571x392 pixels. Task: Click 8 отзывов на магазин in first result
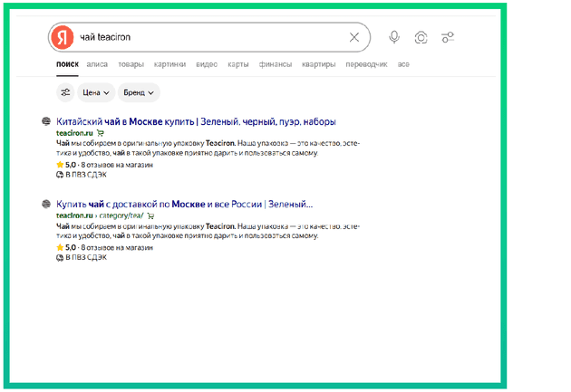point(117,165)
